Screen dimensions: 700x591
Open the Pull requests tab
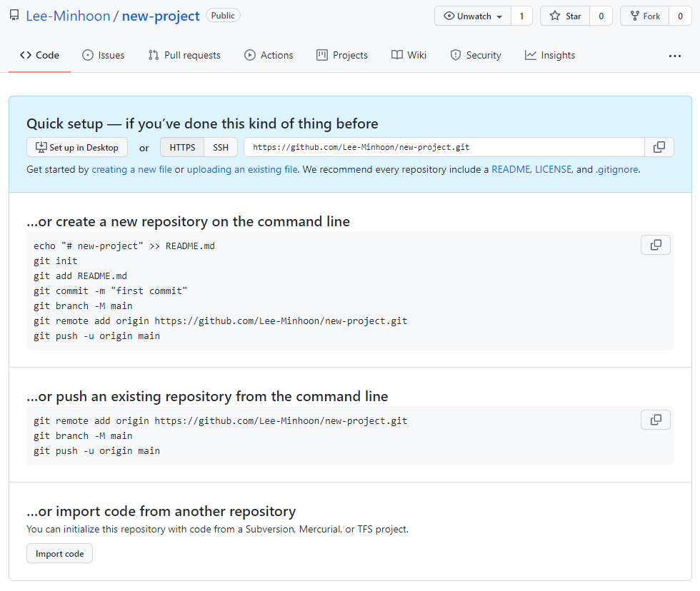184,55
